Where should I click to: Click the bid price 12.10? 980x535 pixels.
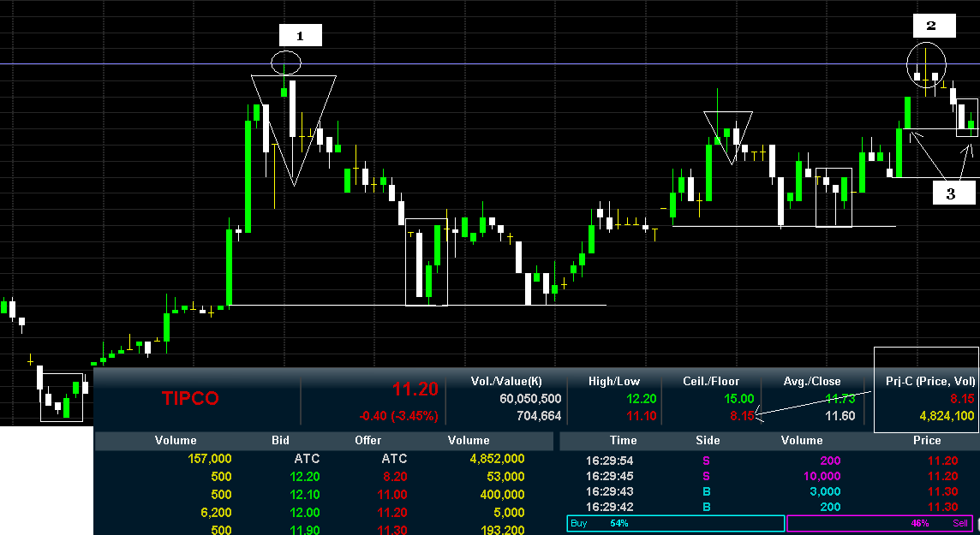tap(305, 495)
